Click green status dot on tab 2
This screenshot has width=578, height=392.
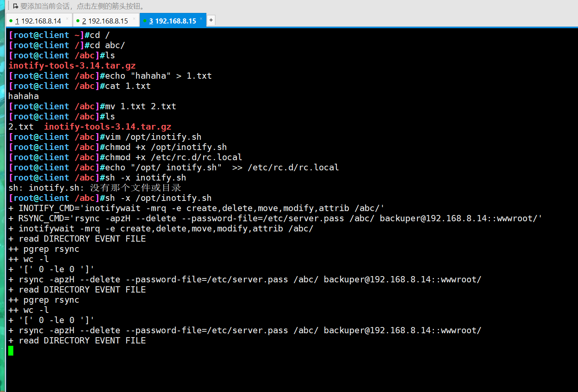78,21
